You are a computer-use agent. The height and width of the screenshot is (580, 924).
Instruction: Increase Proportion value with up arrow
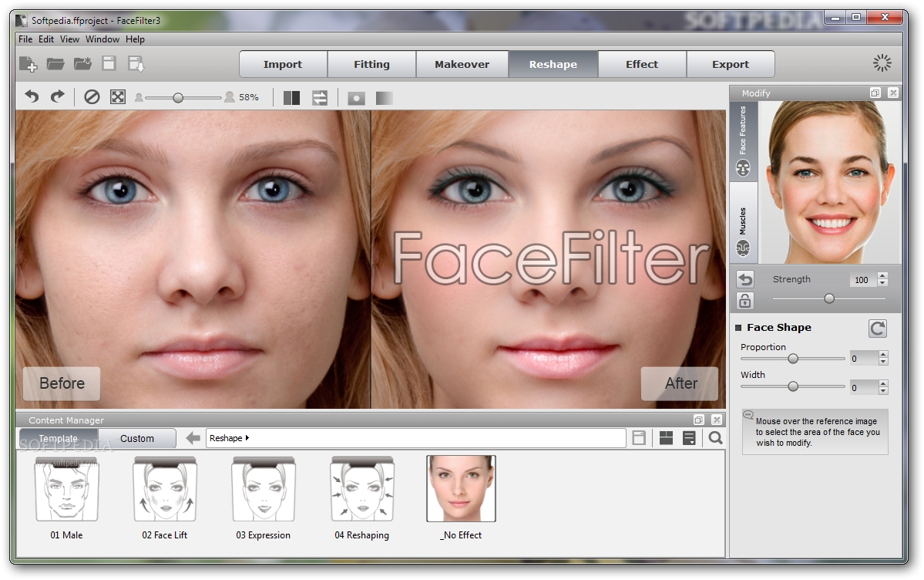coord(882,354)
